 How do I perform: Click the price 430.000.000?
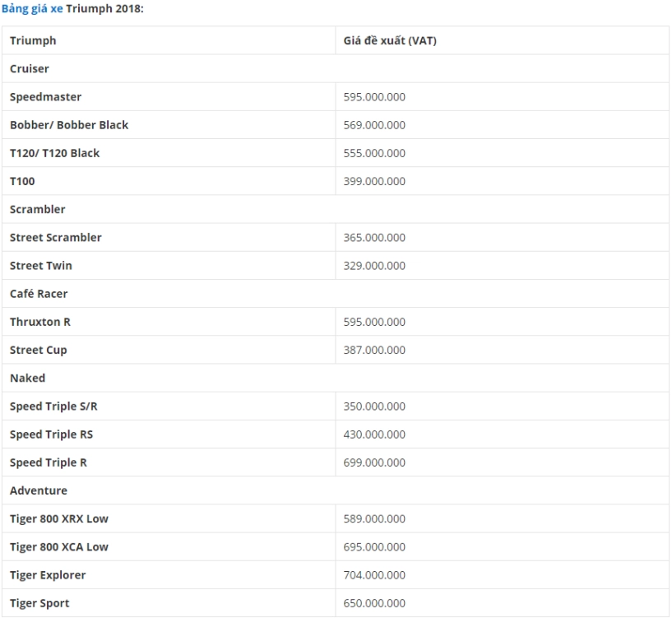tap(374, 434)
